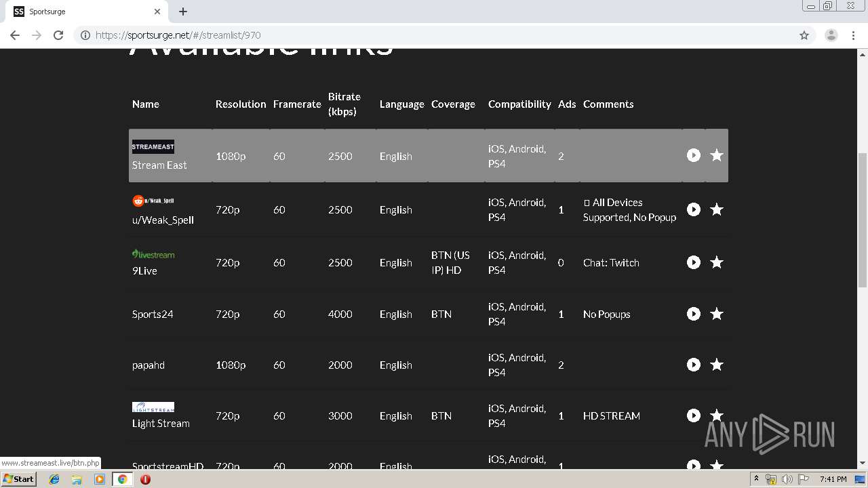
Task: Click the u/Weak_Spell reddit logo
Action: [x=153, y=201]
